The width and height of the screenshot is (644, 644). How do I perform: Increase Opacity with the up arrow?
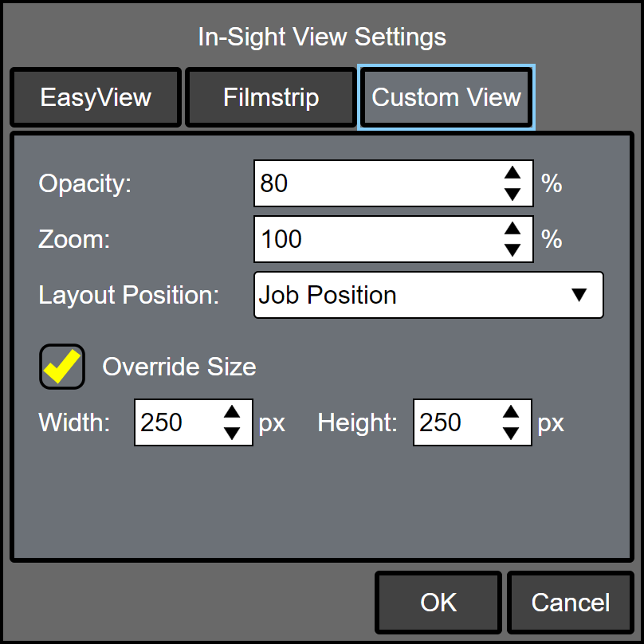coord(512,173)
